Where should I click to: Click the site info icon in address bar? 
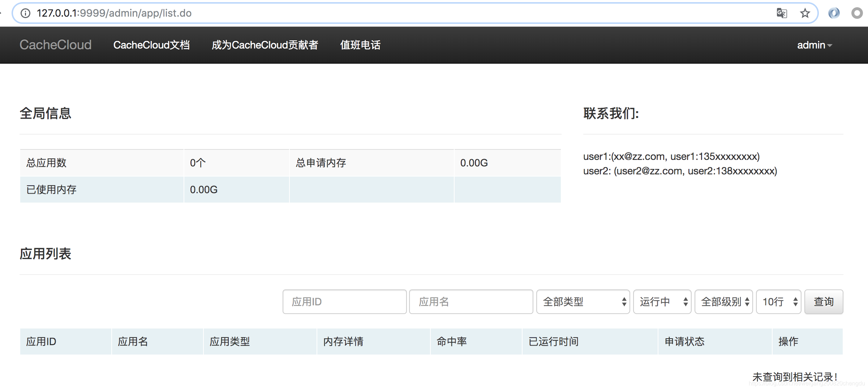(x=25, y=13)
